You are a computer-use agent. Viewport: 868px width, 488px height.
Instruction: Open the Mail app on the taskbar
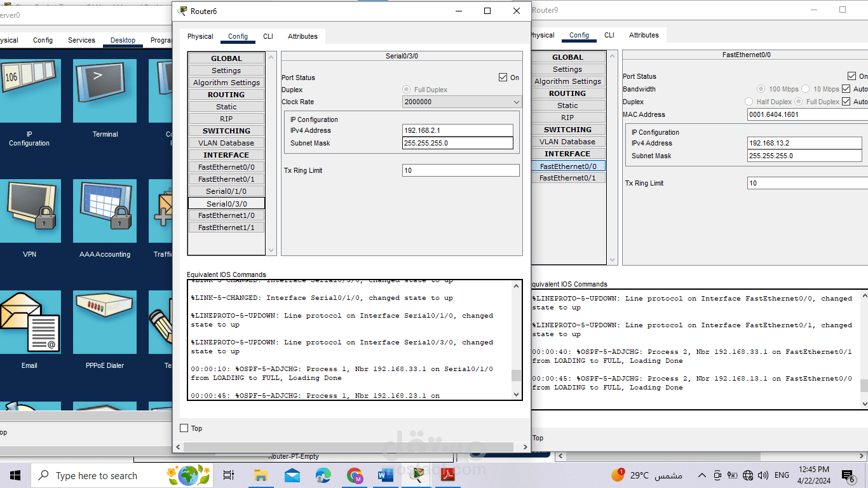point(292,475)
